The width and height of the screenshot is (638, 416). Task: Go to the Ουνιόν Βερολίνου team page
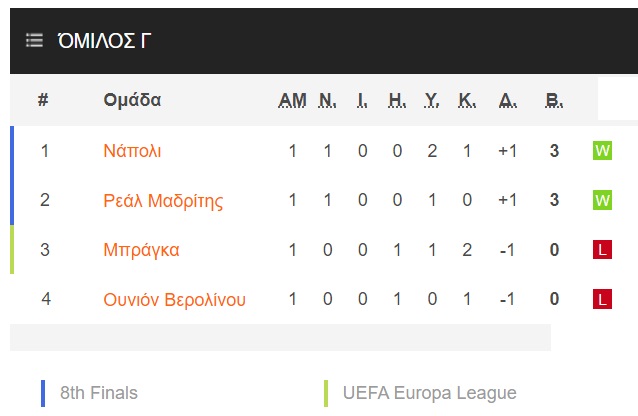174,299
